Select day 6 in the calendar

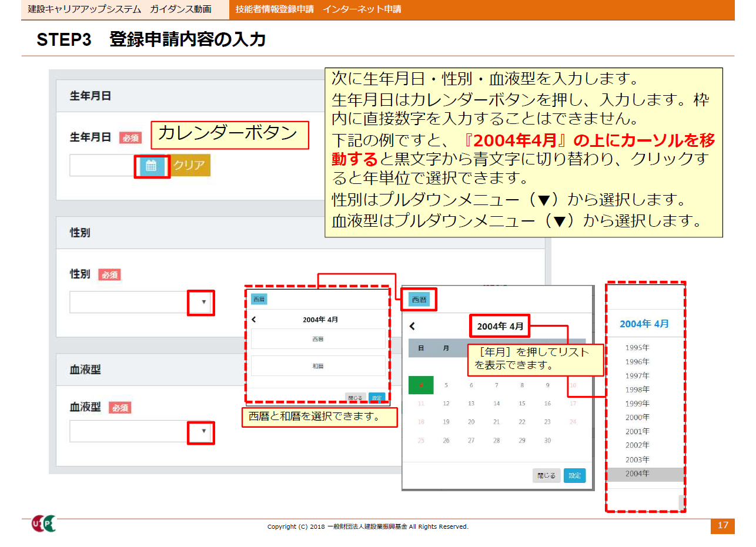[x=471, y=385]
